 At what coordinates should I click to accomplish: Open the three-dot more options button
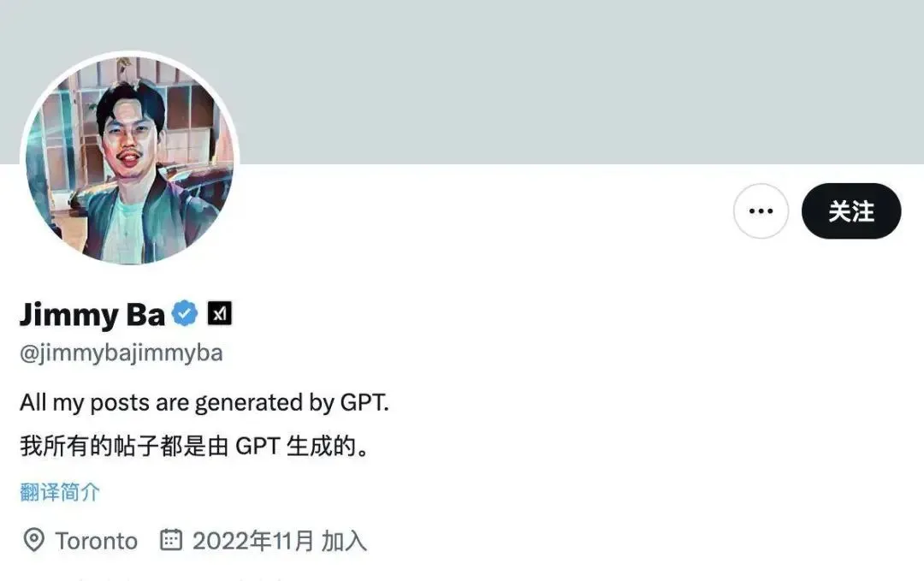click(761, 211)
